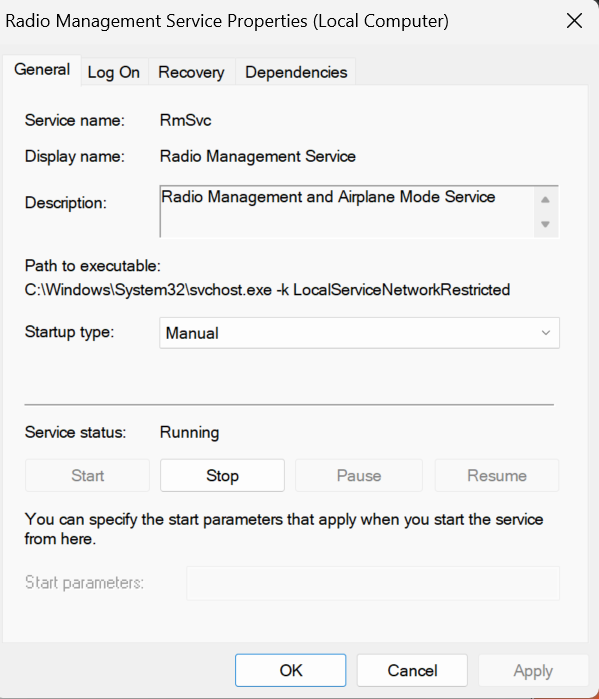Click the General tab
The width and height of the screenshot is (599, 699).
coord(42,70)
